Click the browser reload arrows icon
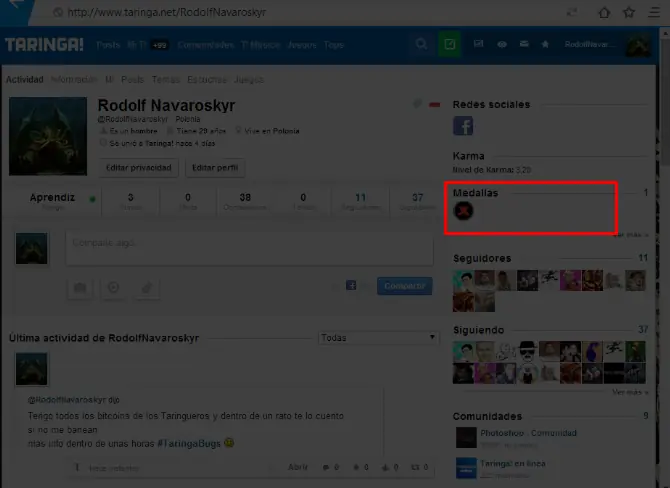670x488 pixels. (572, 12)
